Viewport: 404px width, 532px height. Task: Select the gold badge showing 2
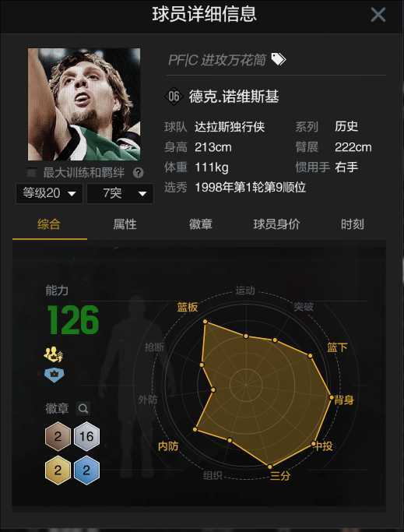pyautogui.click(x=58, y=470)
